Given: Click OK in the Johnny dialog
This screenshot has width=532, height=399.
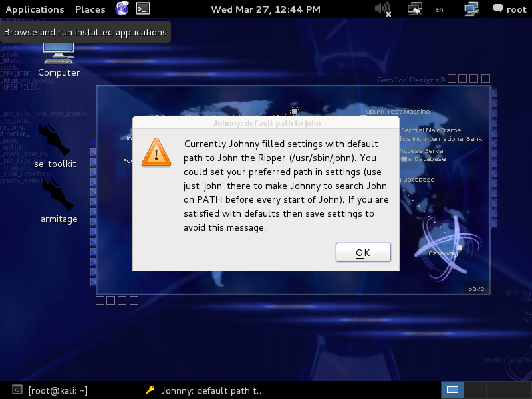Looking at the screenshot, I should (x=363, y=253).
